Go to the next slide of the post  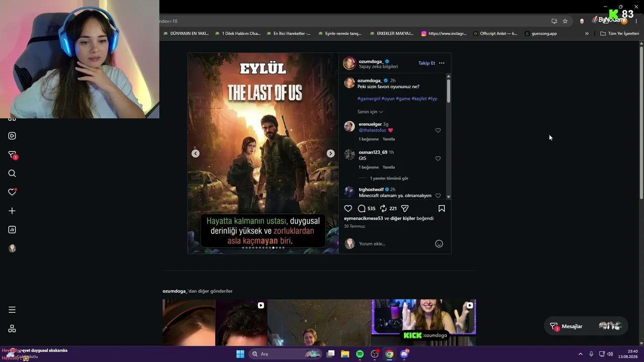click(331, 153)
